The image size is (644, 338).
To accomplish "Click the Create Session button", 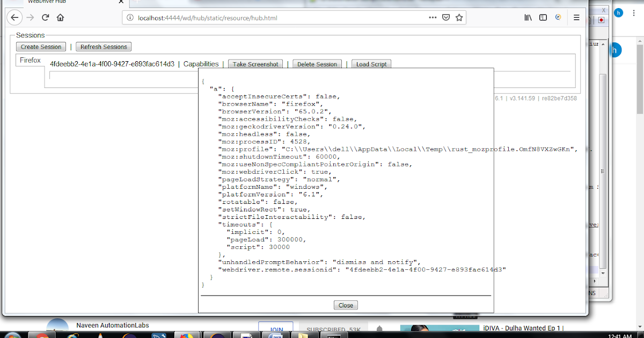I will [41, 47].
